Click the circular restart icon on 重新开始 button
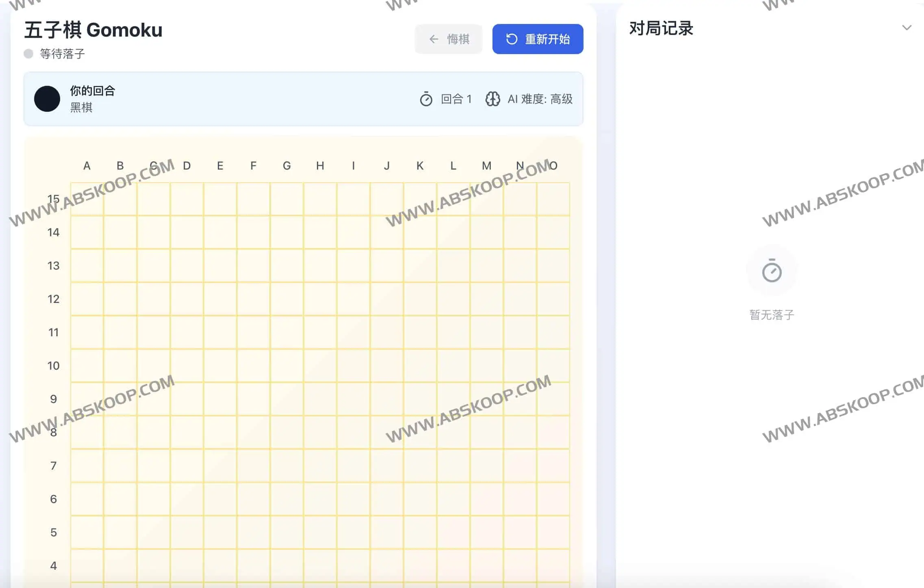 (512, 39)
